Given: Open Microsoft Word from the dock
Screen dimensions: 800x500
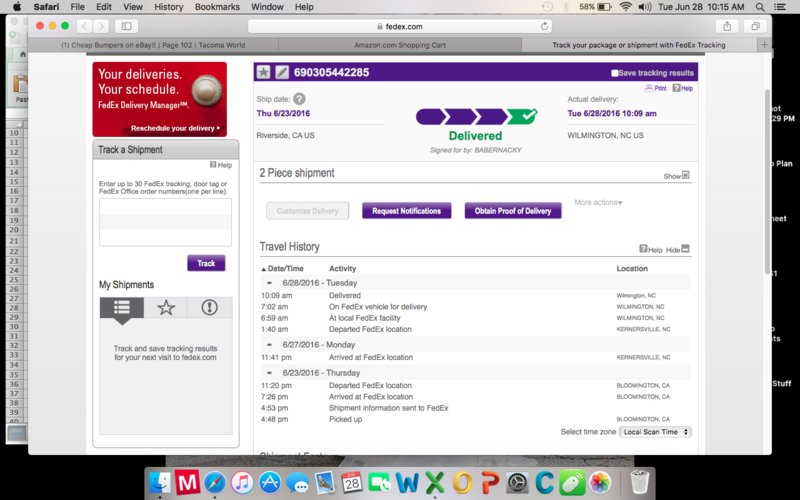Looking at the screenshot, I should pos(407,482).
